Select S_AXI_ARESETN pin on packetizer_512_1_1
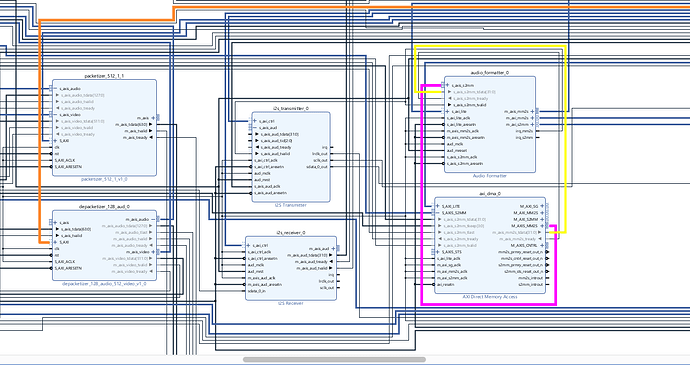This screenshot has width=690, height=365. click(x=68, y=167)
